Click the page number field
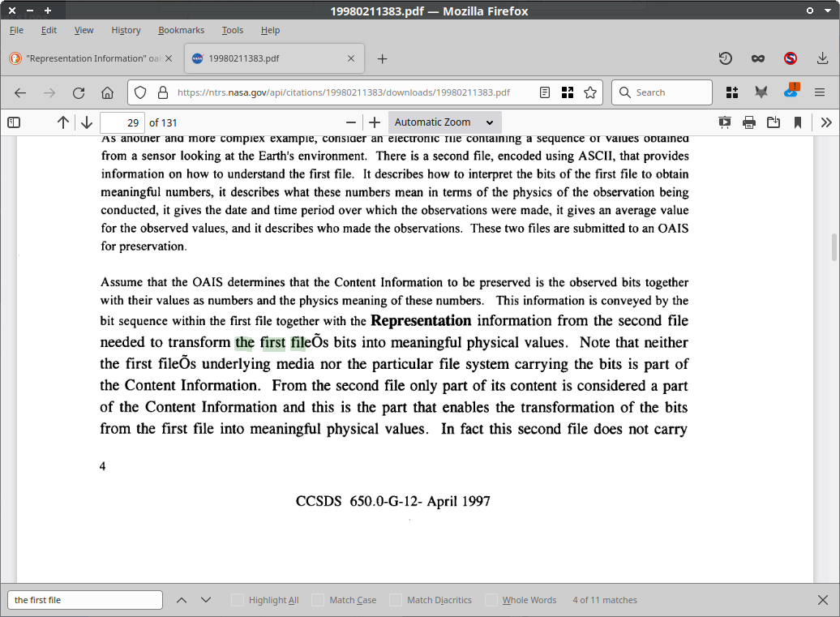 [122, 122]
